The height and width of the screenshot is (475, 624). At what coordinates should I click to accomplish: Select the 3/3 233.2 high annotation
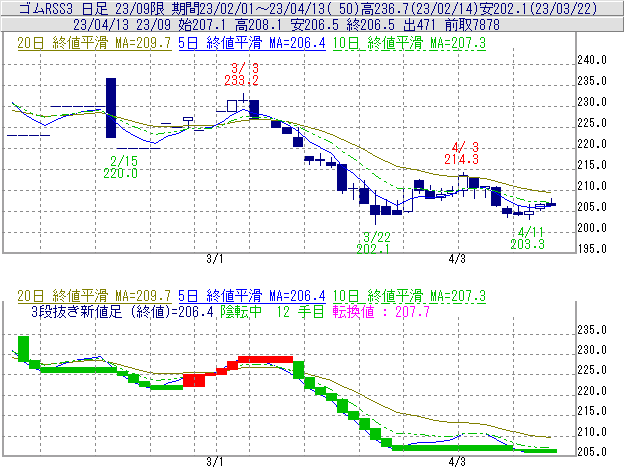pos(242,74)
